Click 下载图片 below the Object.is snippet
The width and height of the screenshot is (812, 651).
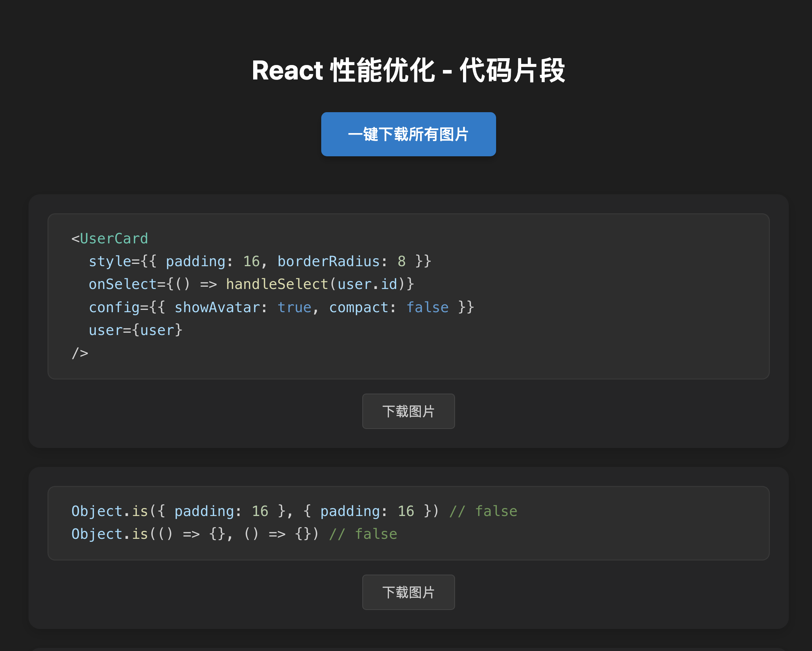[408, 592]
